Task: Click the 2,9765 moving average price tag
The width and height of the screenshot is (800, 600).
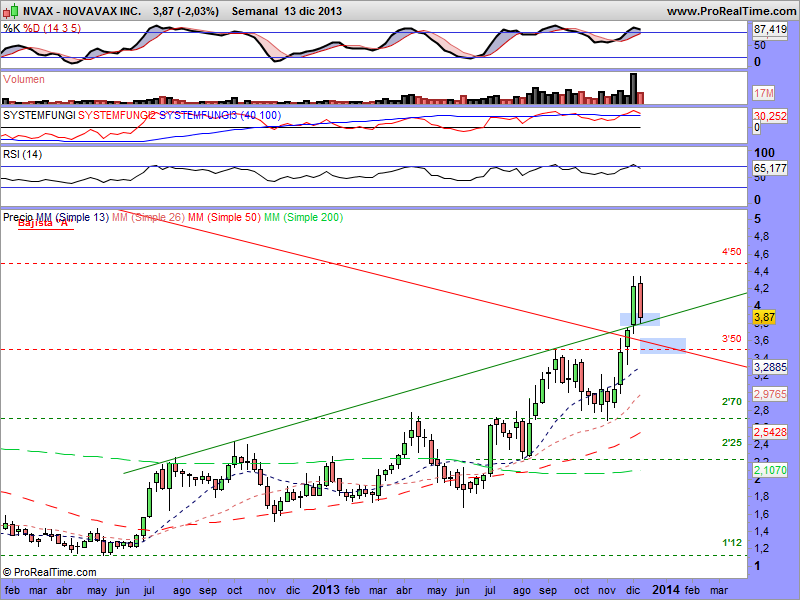Action: coord(770,394)
